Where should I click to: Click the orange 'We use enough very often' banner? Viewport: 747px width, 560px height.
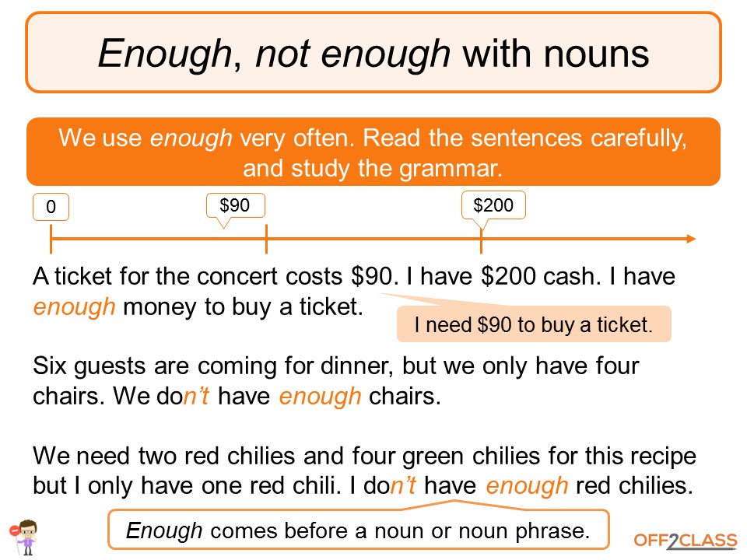click(373, 152)
